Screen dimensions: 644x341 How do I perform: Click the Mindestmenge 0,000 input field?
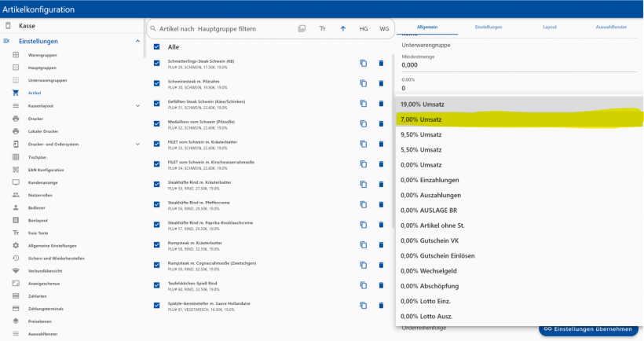click(519, 65)
